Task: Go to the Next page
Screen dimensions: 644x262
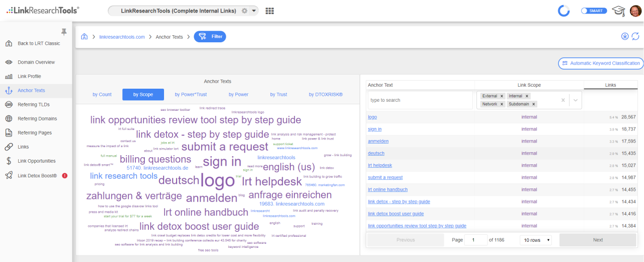Action: (x=598, y=240)
